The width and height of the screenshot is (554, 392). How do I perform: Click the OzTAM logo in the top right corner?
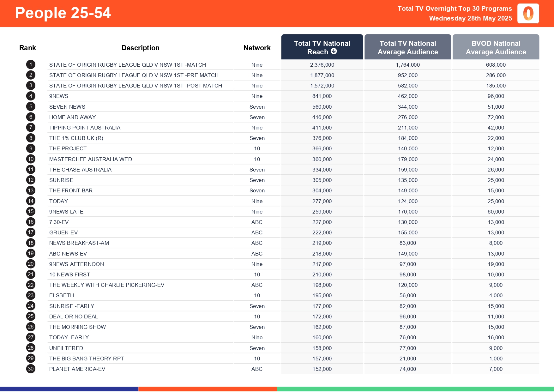pos(528,13)
